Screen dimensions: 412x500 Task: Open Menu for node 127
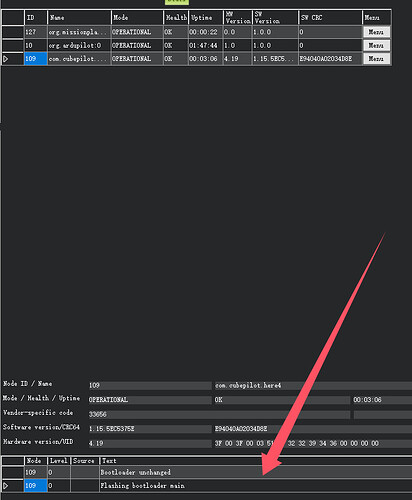click(376, 32)
